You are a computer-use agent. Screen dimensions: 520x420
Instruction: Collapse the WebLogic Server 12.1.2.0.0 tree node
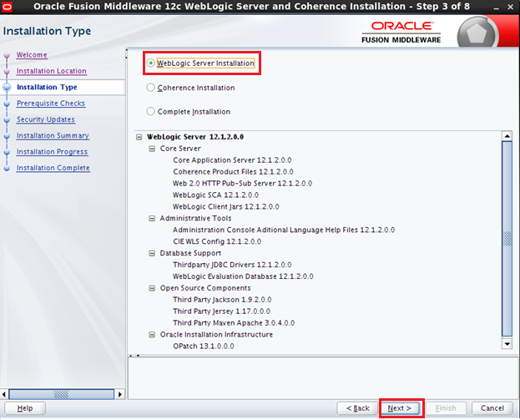click(x=139, y=137)
